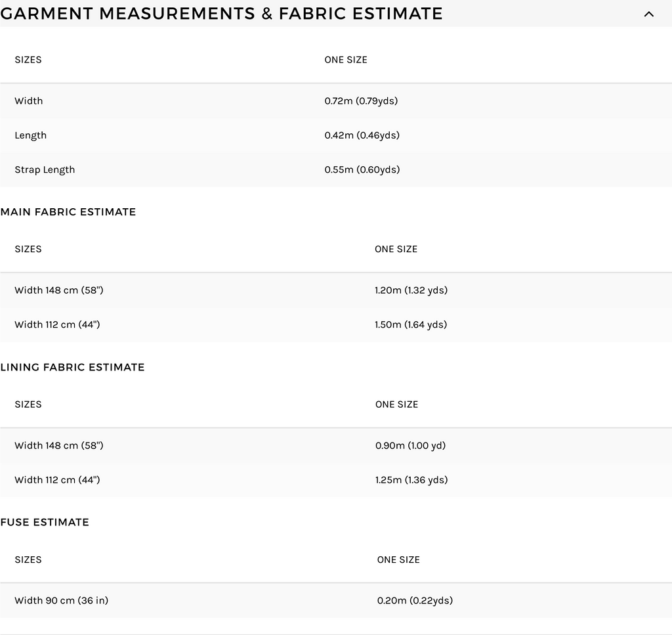
Task: Select the Width 90 cm (36 in) row
Action: coord(336,601)
